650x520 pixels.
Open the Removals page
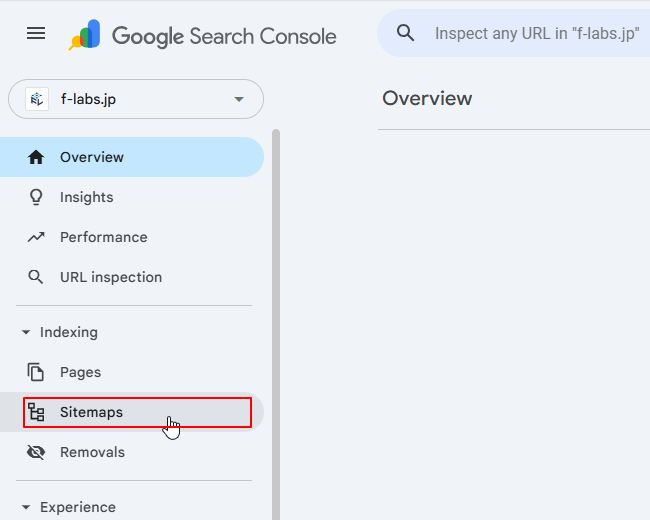point(132,452)
